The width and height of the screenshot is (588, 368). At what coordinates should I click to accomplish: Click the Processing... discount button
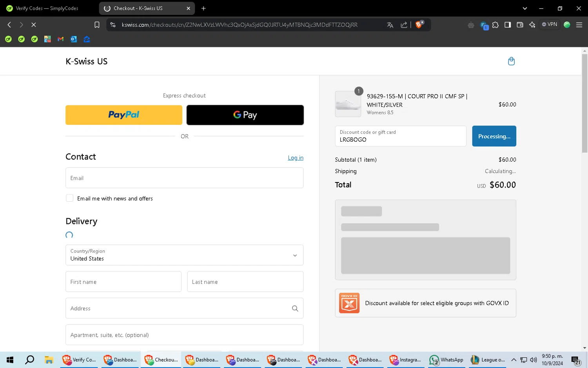pos(494,136)
